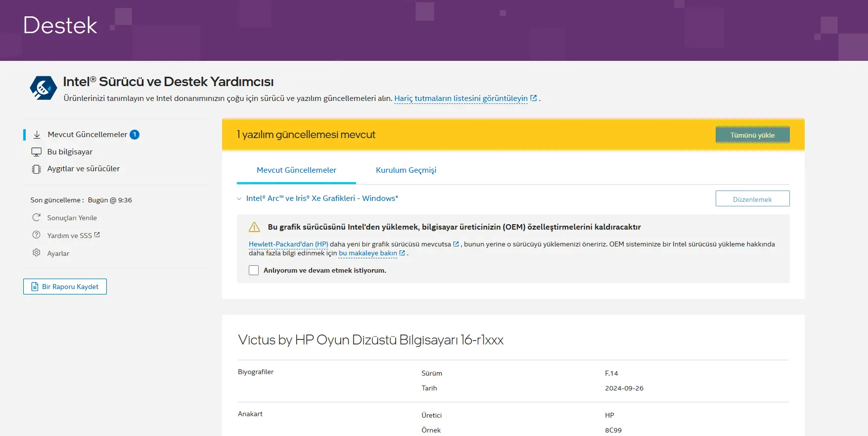Viewport: 868px width, 436px height.
Task: Click Bir Raporu Kaydet button
Action: click(x=65, y=287)
